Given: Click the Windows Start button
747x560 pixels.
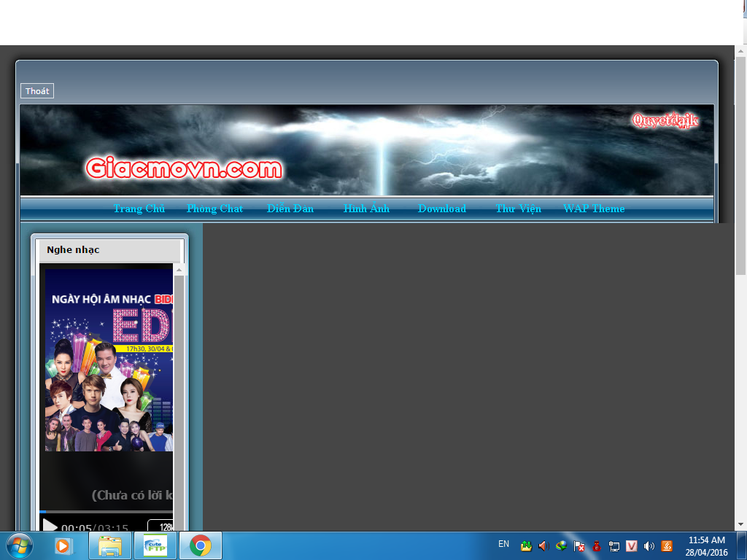Looking at the screenshot, I should pyautogui.click(x=19, y=545).
